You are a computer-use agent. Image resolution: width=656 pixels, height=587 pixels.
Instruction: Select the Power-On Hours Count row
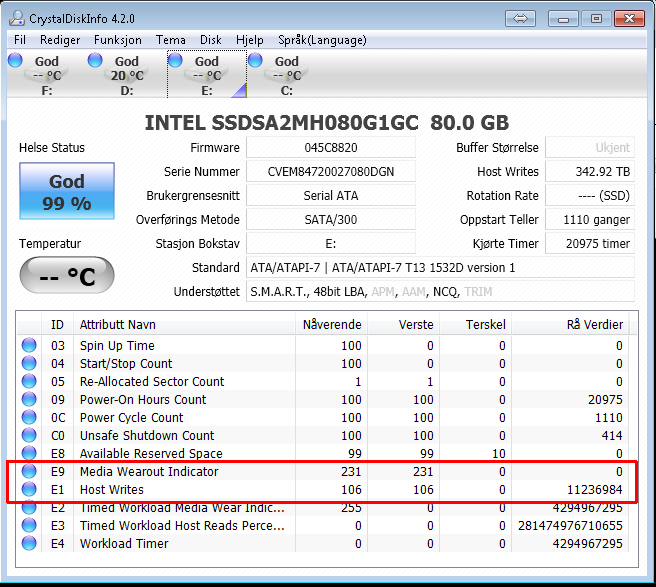pyautogui.click(x=323, y=399)
